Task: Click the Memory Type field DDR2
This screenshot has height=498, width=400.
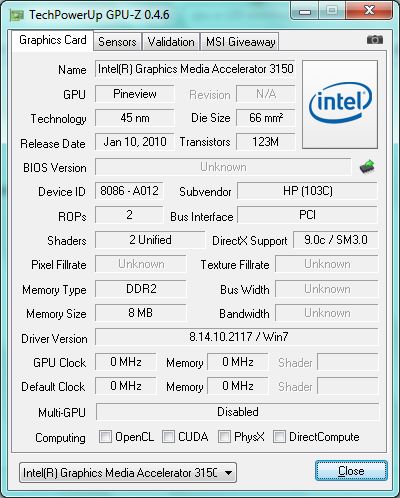Action: point(141,289)
